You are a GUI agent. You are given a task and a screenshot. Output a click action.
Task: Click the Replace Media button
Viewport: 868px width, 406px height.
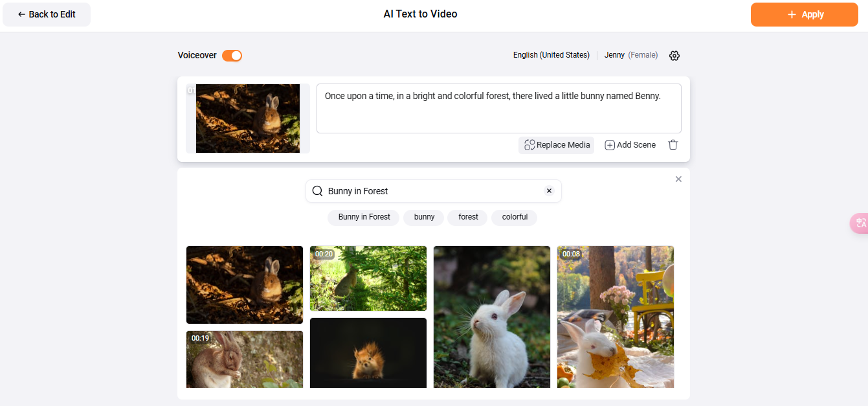coord(556,145)
